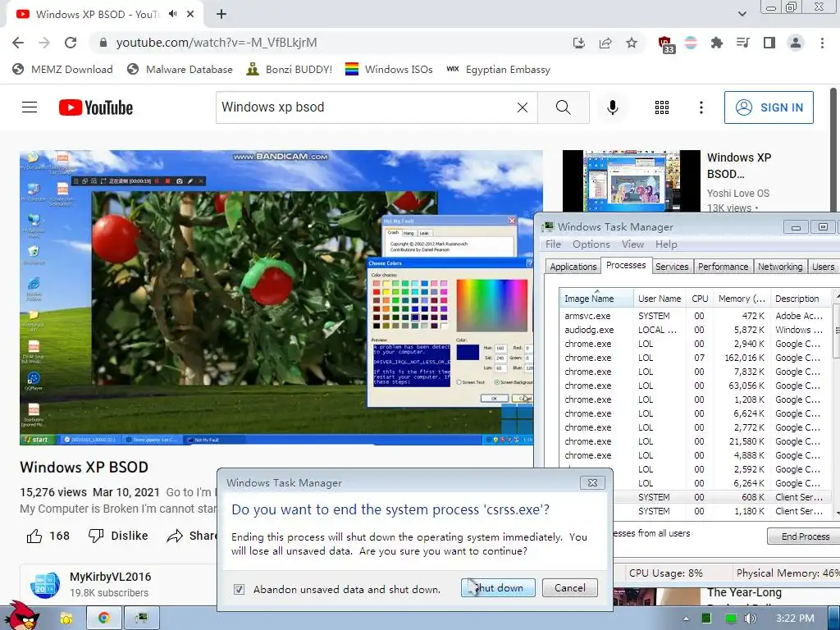Confirm the Shut down button
The height and width of the screenshot is (630, 840).
pyautogui.click(x=498, y=587)
